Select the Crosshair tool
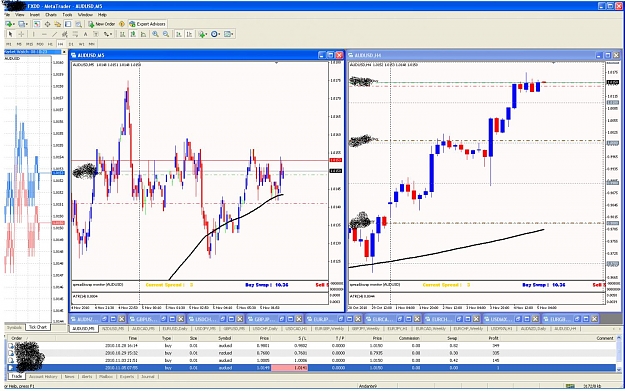This screenshot has height=391, width=625. (21, 34)
